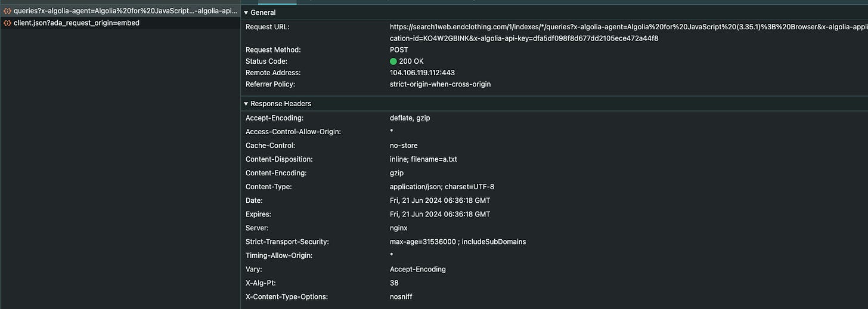Click the Referrer Policy label
The width and height of the screenshot is (868, 309).
[x=270, y=84]
